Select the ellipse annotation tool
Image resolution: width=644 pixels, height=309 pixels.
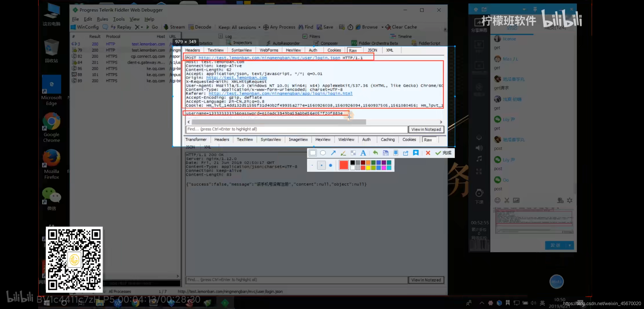(323, 153)
